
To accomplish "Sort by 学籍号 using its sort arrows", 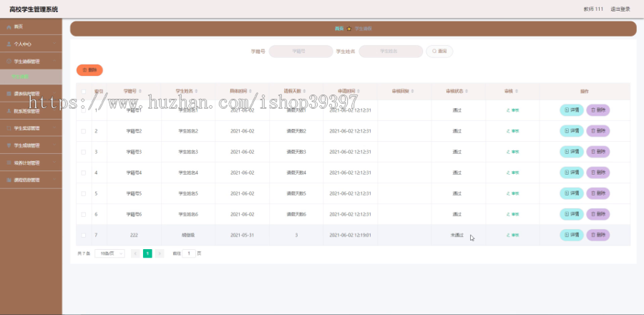I will [140, 91].
